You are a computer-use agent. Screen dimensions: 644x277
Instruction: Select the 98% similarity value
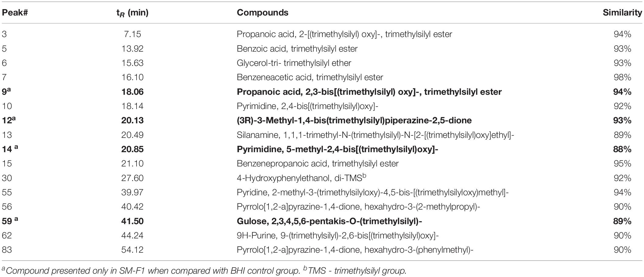click(622, 77)
